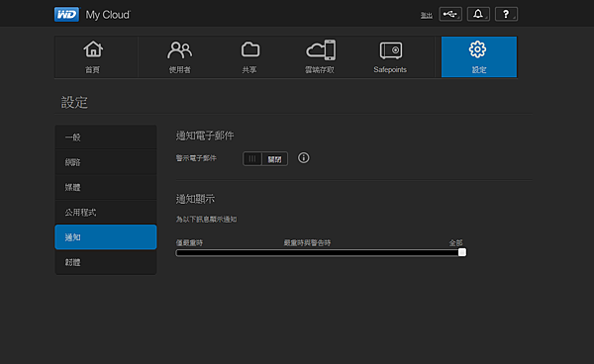Click the 設定 page title
Viewport: 594px width, 364px height.
[74, 103]
